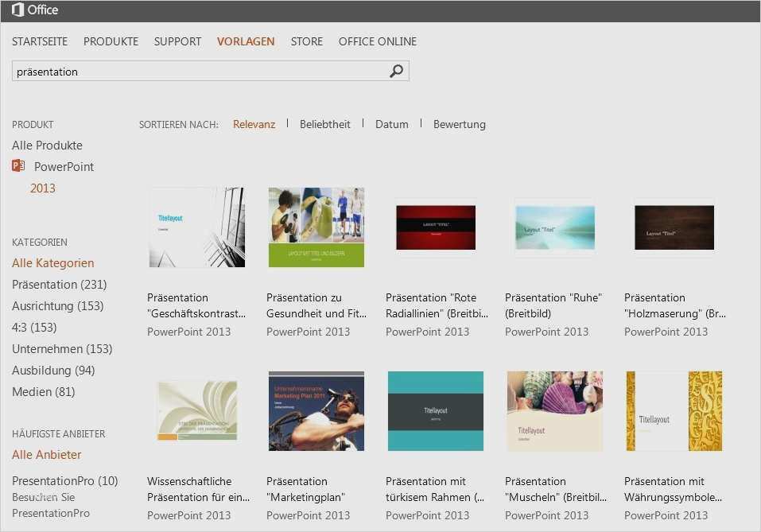
Task: Go to the STARTSEITE menu item
Action: 40,41
